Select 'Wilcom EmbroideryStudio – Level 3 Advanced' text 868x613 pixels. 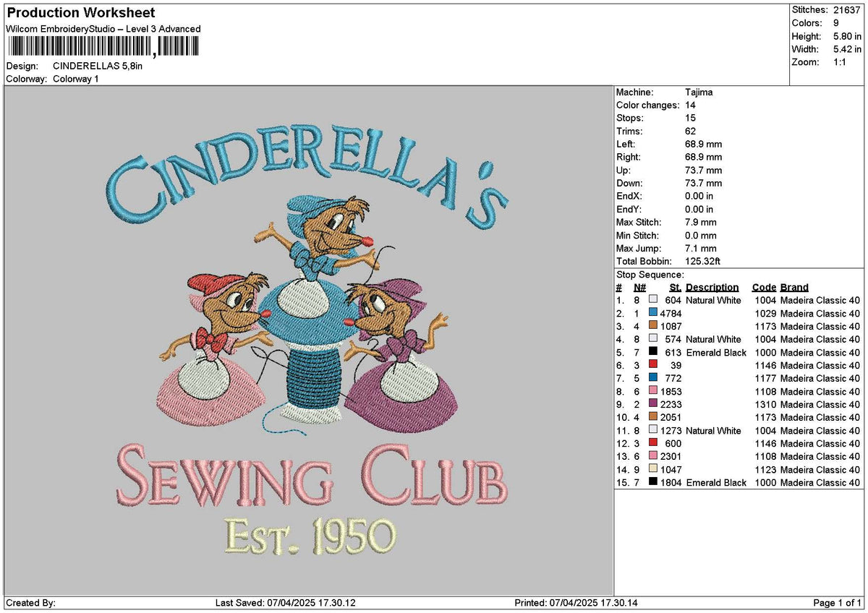(103, 29)
